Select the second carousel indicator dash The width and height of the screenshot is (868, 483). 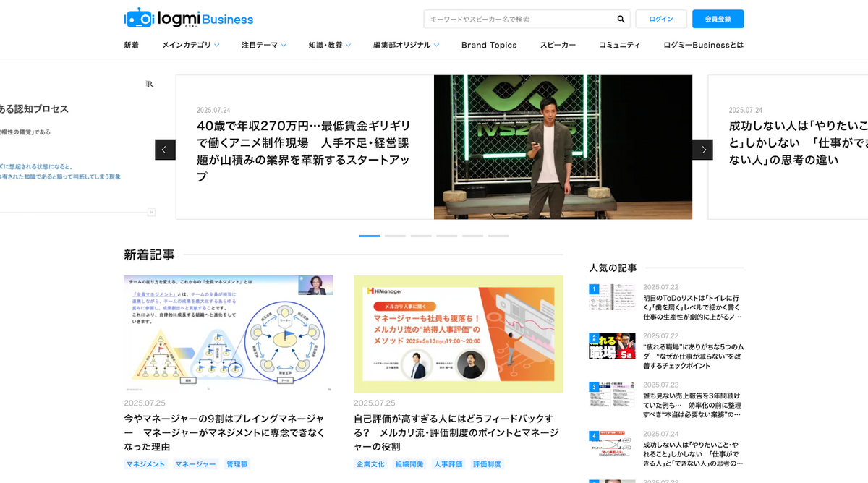pos(395,236)
